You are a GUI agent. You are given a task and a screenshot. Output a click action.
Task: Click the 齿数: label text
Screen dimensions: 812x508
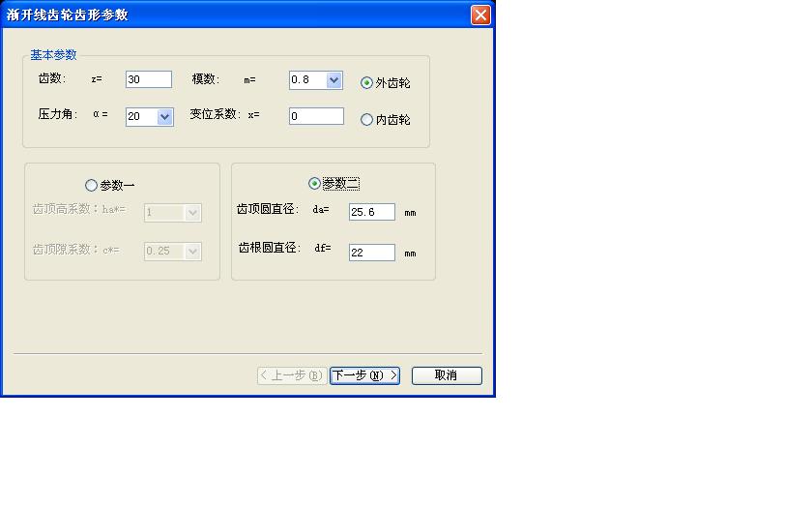point(52,78)
